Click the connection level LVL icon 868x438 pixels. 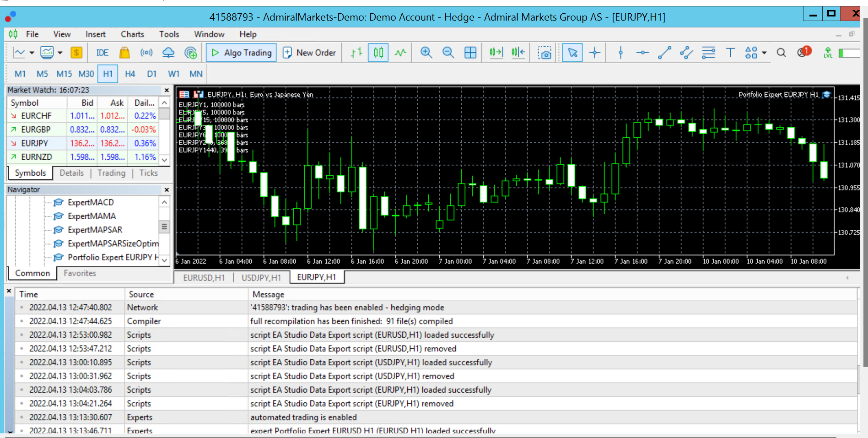pos(828,53)
